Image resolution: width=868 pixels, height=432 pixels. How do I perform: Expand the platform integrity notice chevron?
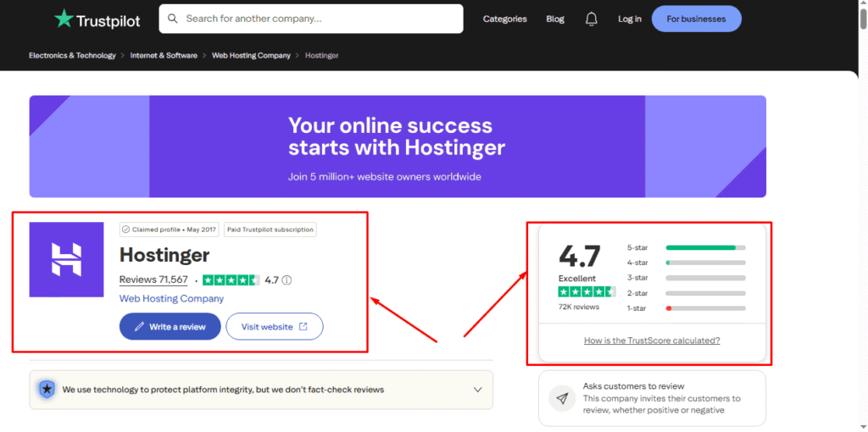point(478,390)
